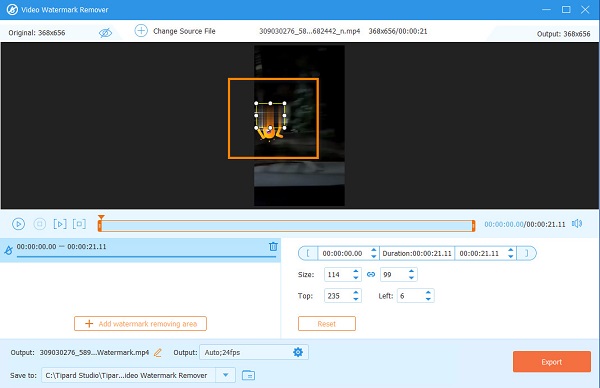Decrease the end time value
Image resolution: width=600 pixels, height=388 pixels.
[510, 256]
